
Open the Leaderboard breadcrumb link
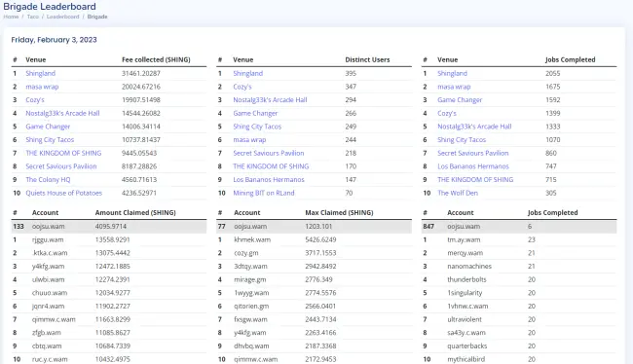tap(63, 17)
